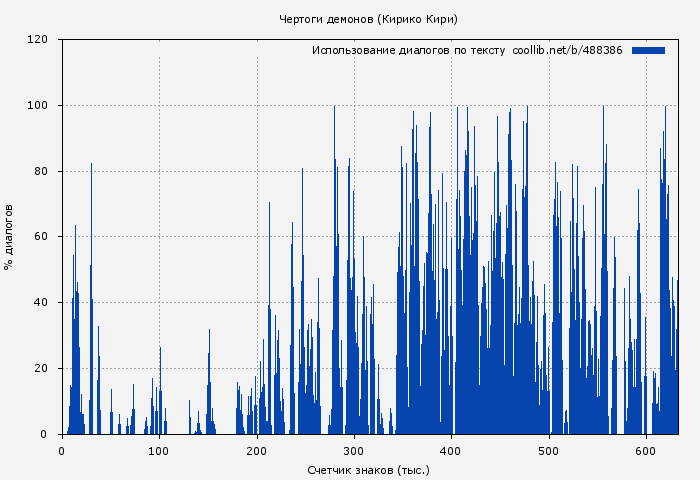Select the y-axis tick label 100
This screenshot has height=480, width=700.
(x=38, y=106)
